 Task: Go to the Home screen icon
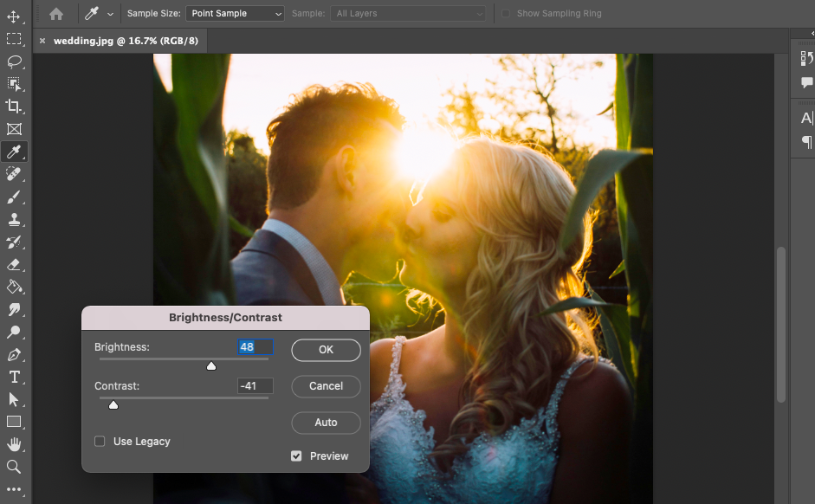pos(56,14)
